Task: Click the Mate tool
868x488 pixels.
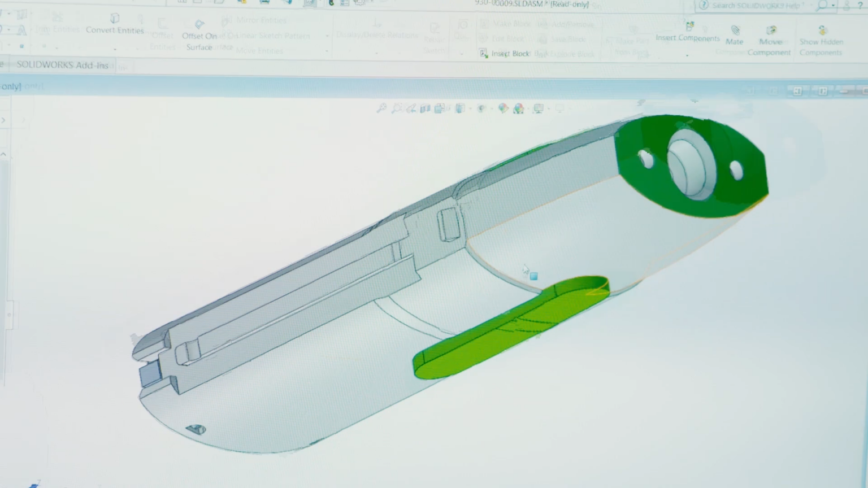Action: 735,34
